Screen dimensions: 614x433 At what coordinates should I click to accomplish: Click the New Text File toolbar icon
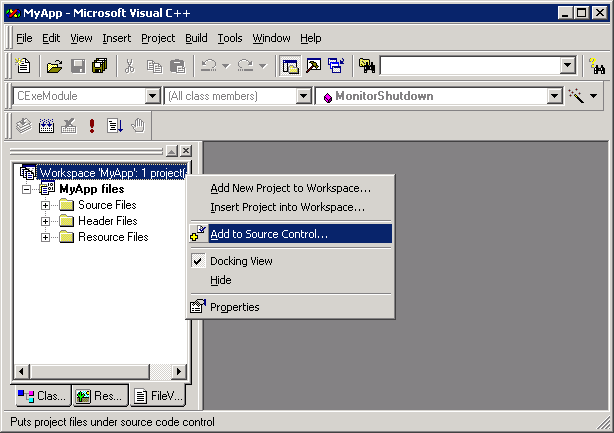pos(23,66)
